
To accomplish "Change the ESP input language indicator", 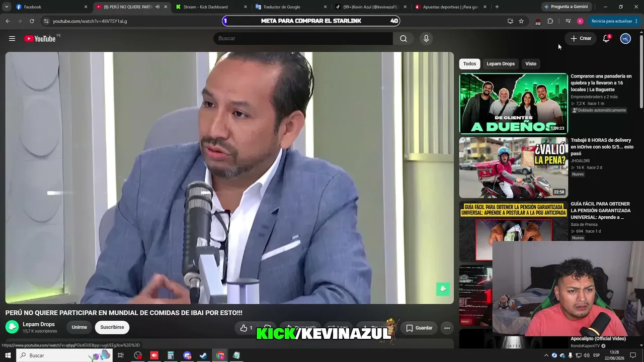I will point(596,355).
